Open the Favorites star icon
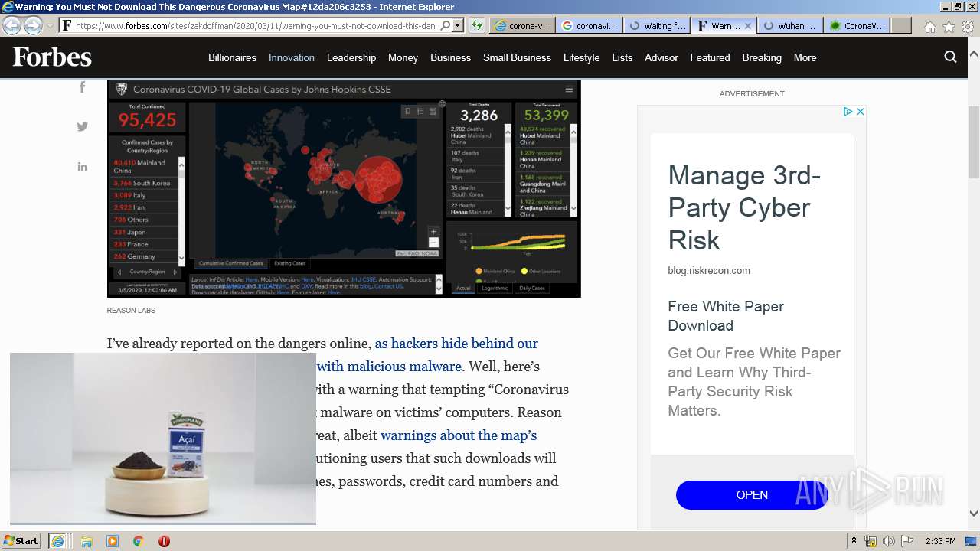Screen dimensions: 980x551 click(x=949, y=26)
